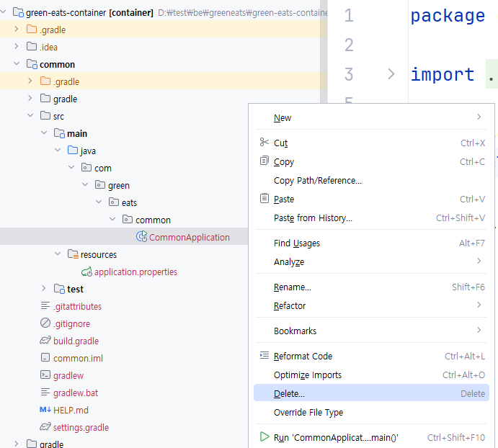Click the build.gradle elephant icon
This screenshot has height=448, width=498.
click(x=45, y=341)
